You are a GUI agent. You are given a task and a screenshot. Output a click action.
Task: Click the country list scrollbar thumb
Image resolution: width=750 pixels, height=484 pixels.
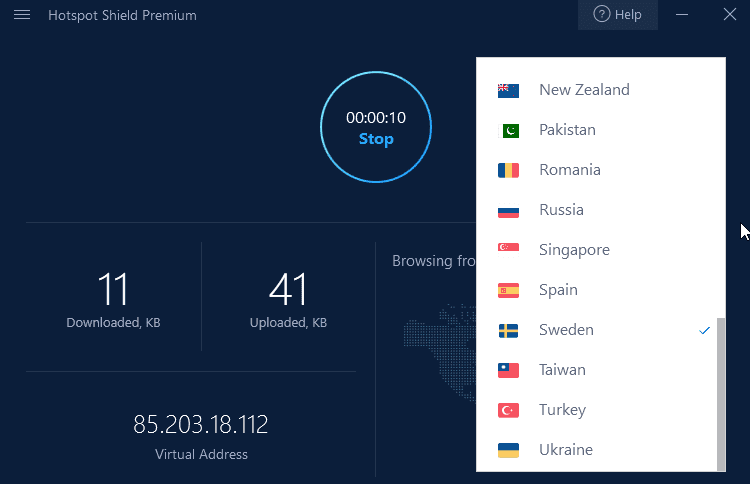pyautogui.click(x=721, y=394)
